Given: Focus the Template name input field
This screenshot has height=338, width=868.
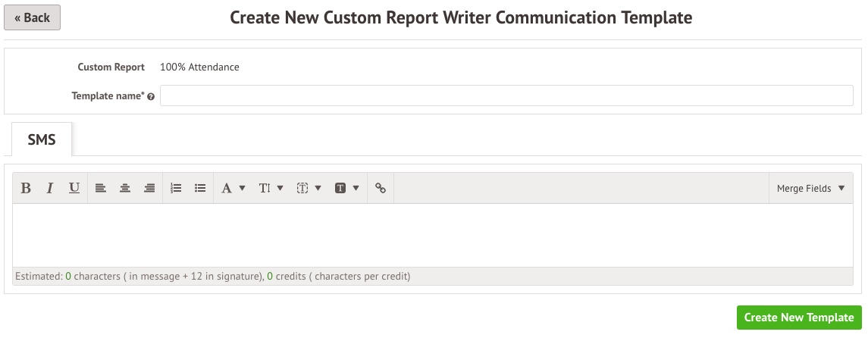Looking at the screenshot, I should pyautogui.click(x=506, y=95).
